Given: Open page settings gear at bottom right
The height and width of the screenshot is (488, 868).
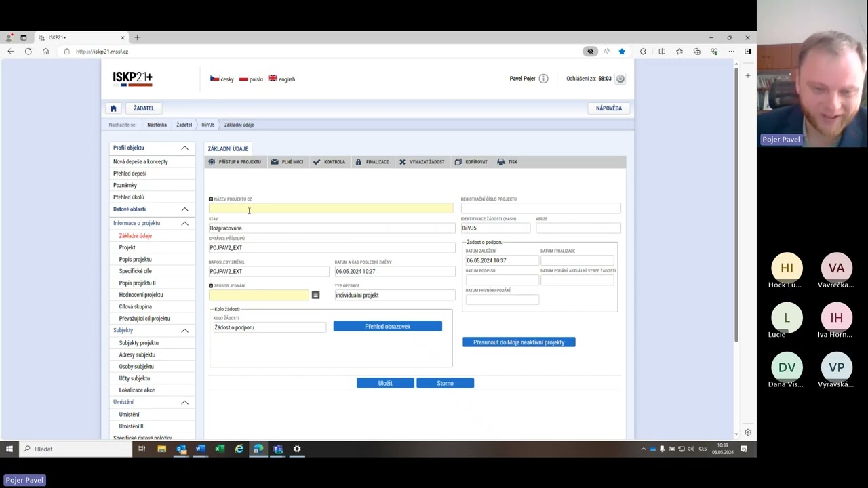Looking at the screenshot, I should 748,432.
